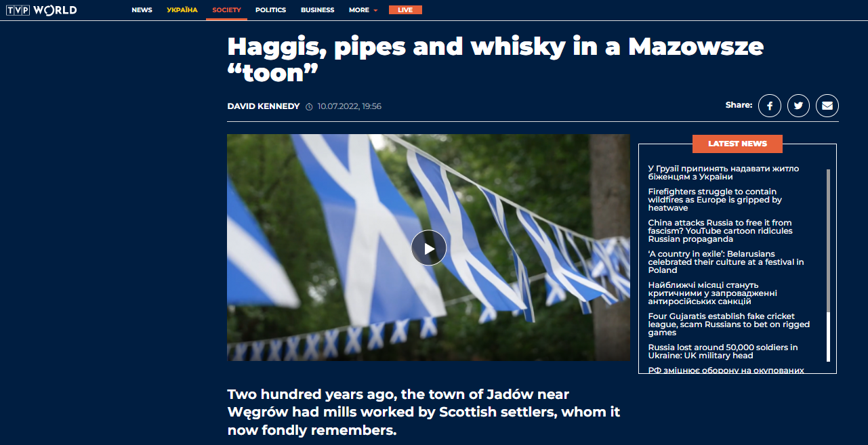The height and width of the screenshot is (445, 868).
Task: Go to the SOCIETY tab
Action: point(226,10)
